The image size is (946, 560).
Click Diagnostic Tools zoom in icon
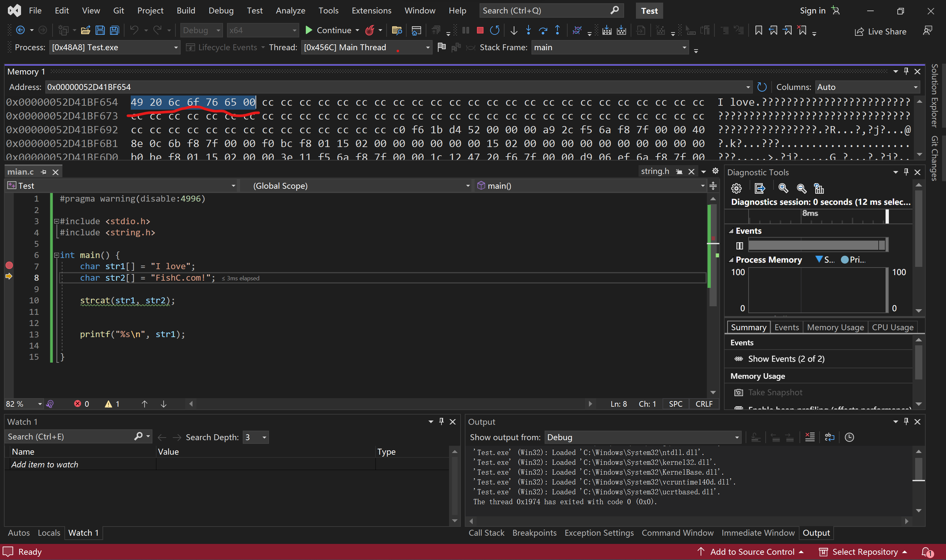(783, 188)
